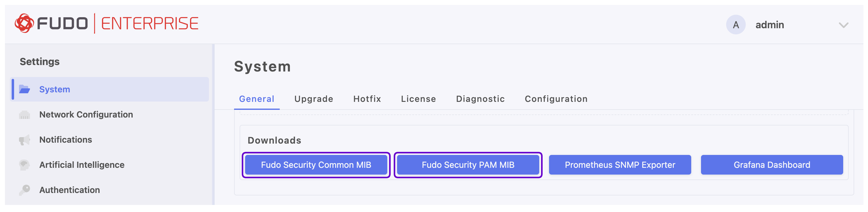Click the Artificial Intelligence head icon
The image size is (868, 212).
pyautogui.click(x=24, y=165)
